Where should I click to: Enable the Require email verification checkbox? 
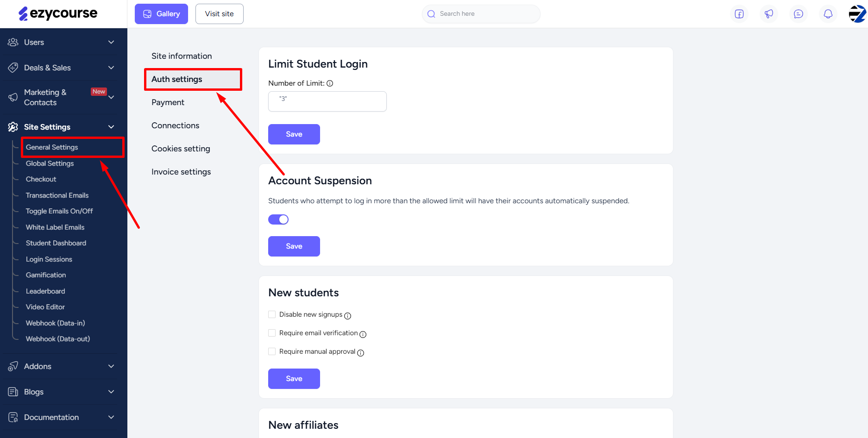[x=272, y=333]
